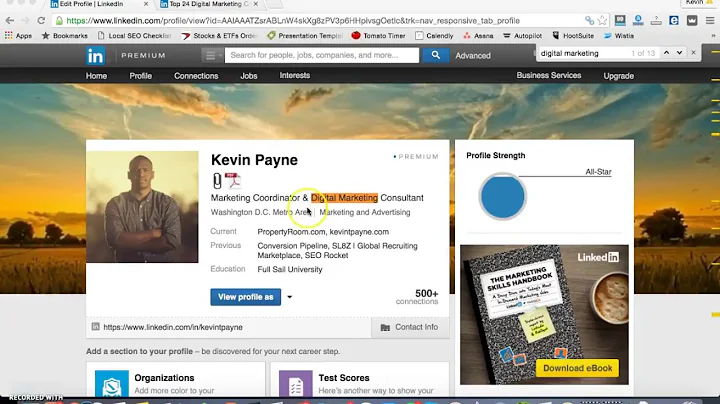720x404 pixels.
Task: Click PropertyRoom.com current company text
Action: click(291, 232)
